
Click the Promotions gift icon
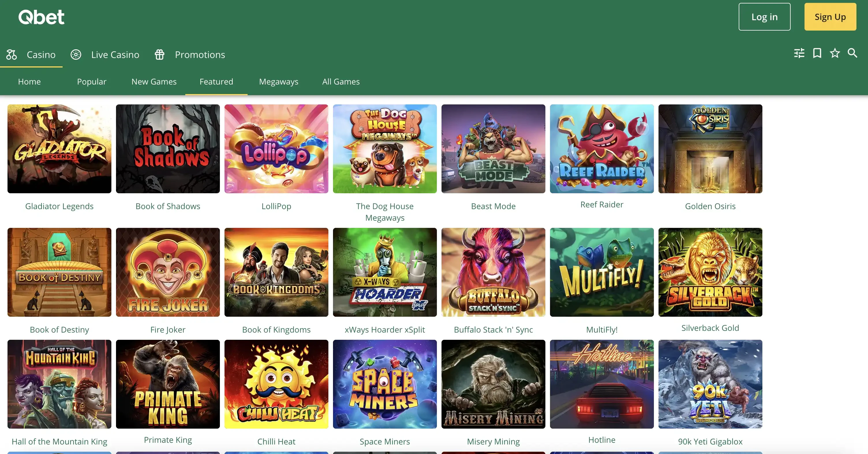point(159,55)
